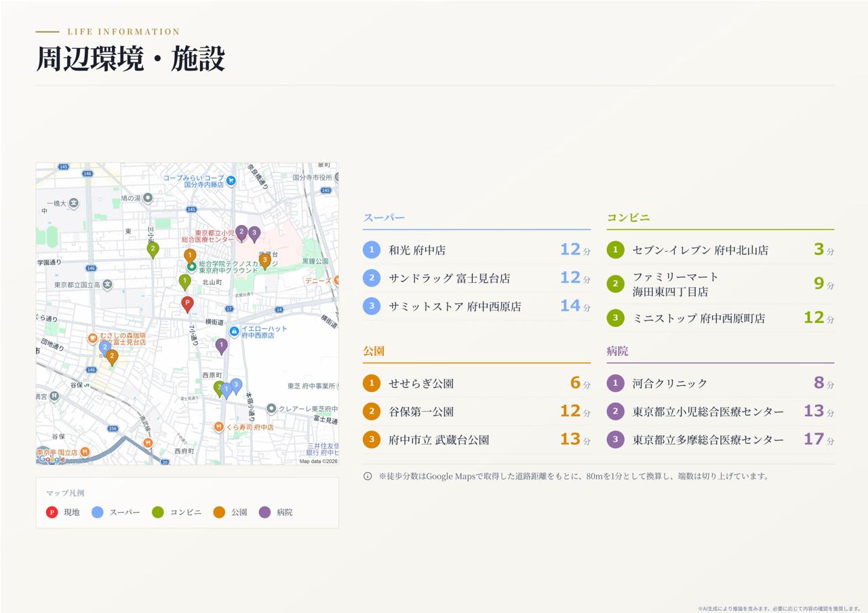Select orange park pin 3 on the map
This screenshot has height=613, width=868.
click(x=265, y=261)
